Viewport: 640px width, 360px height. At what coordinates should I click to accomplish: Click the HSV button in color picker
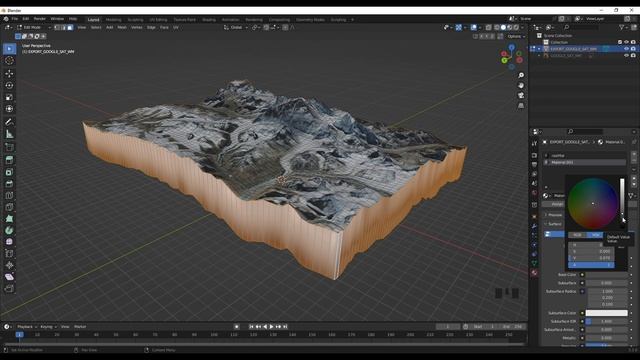596,235
